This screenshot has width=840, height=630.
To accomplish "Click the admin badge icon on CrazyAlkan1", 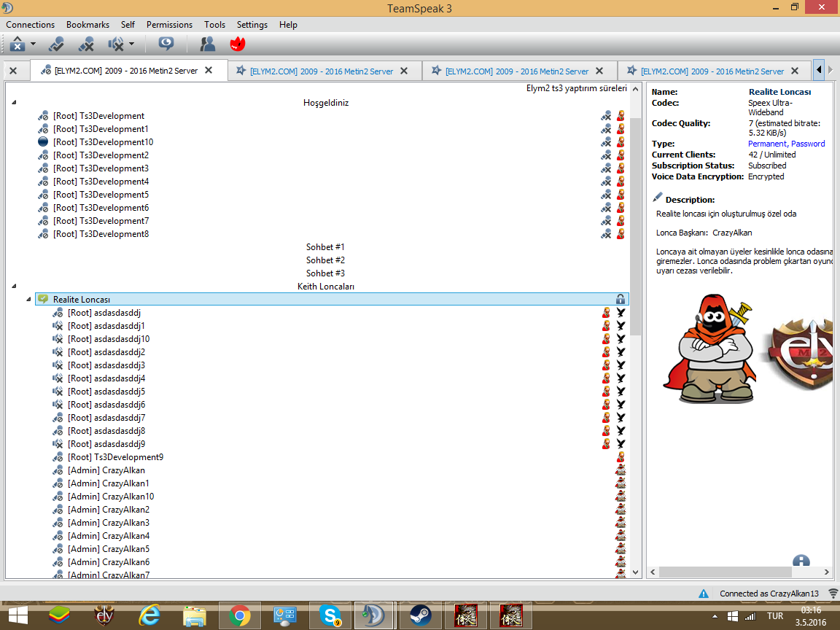I will (x=621, y=483).
